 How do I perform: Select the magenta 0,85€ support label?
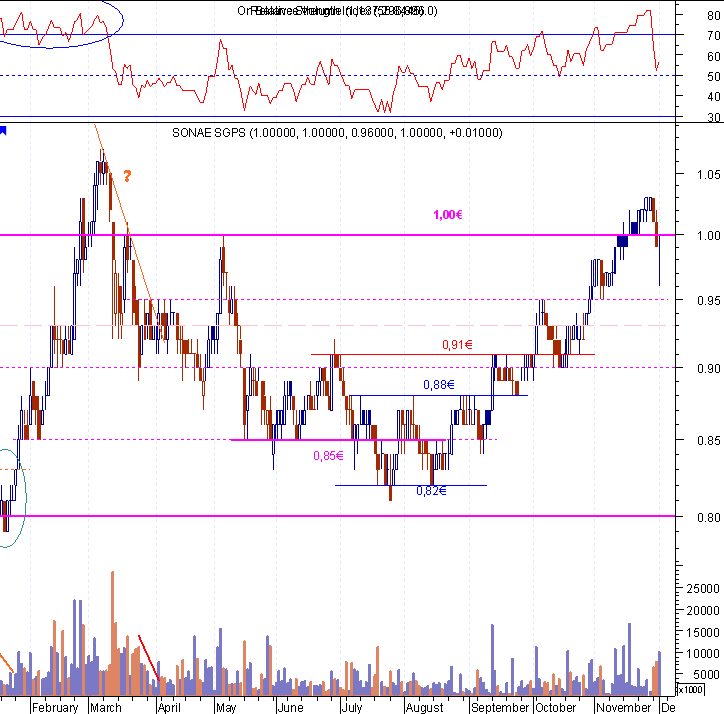click(328, 456)
